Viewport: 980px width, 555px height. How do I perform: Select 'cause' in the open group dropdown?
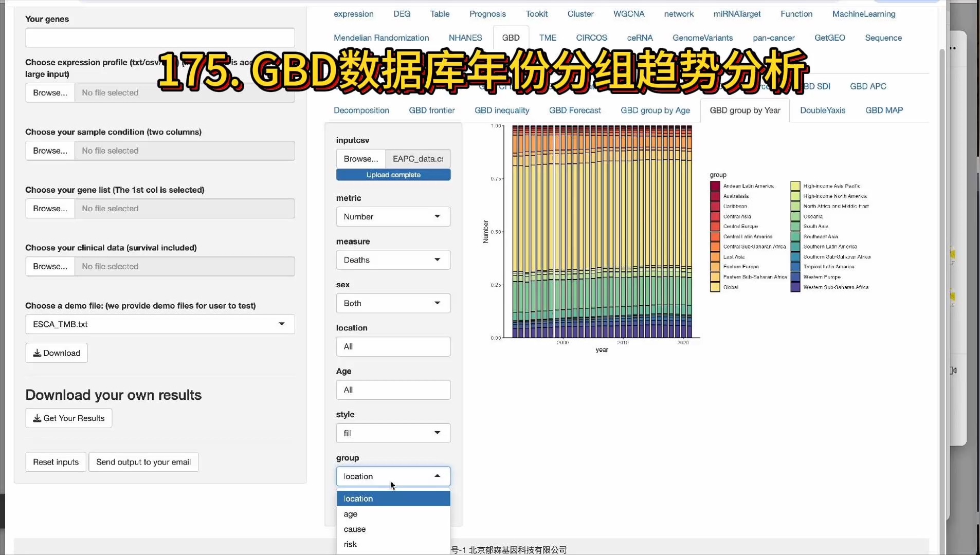(354, 529)
